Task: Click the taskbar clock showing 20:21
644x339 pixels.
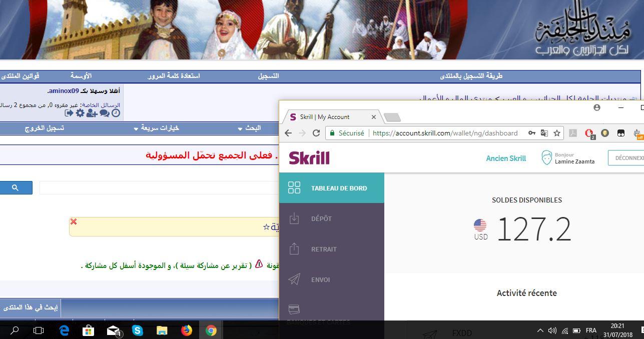Action: [x=617, y=330]
